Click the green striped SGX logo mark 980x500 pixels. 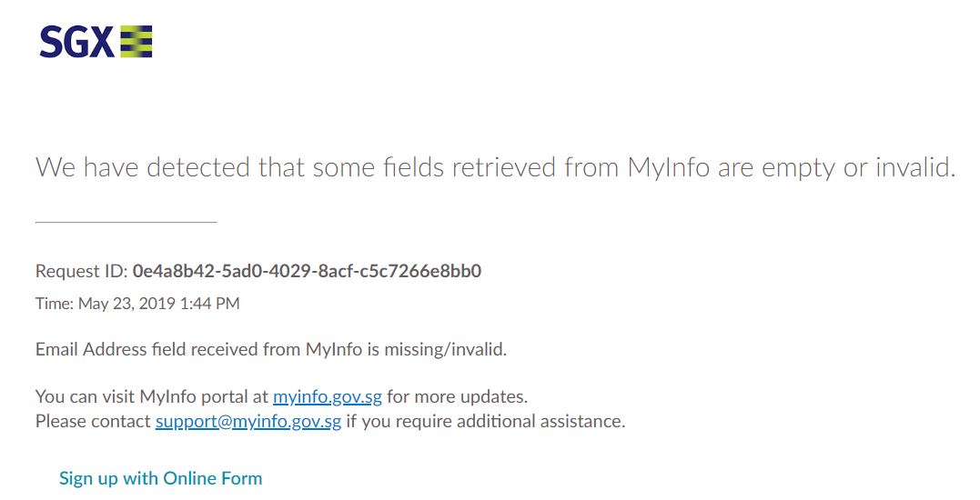tap(136, 42)
